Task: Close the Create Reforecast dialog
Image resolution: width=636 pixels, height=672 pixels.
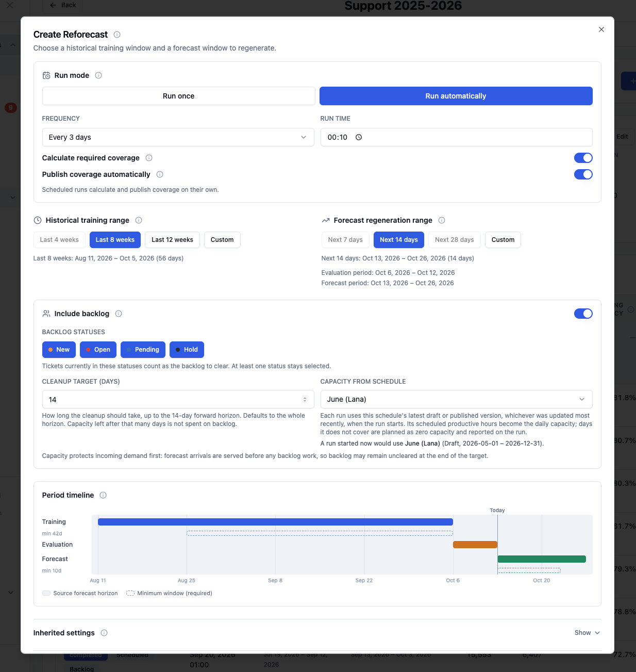Action: [x=601, y=29]
